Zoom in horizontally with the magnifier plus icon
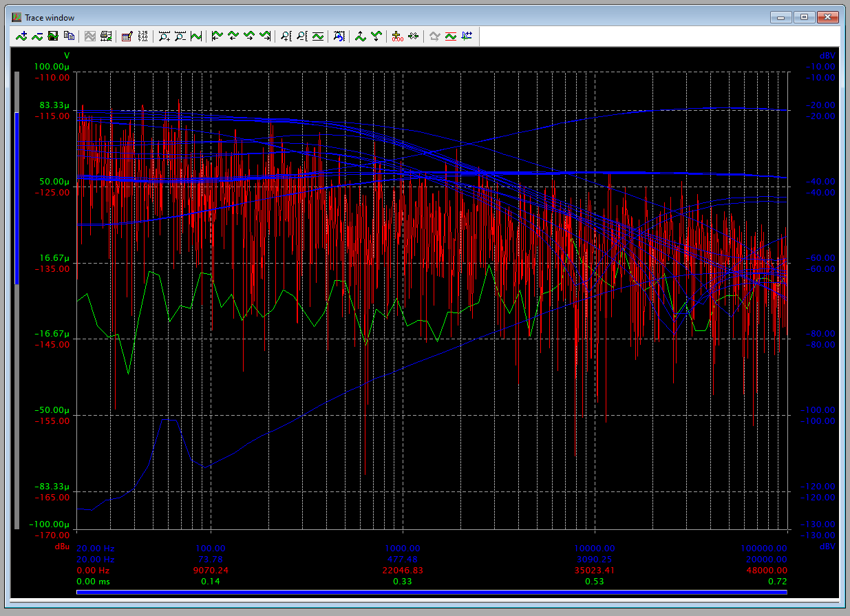 tap(164, 36)
